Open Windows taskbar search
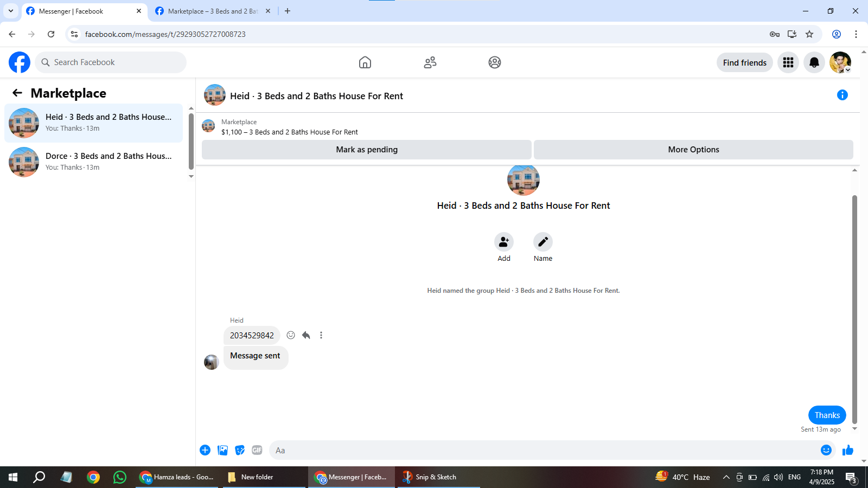The image size is (868, 488). (39, 477)
